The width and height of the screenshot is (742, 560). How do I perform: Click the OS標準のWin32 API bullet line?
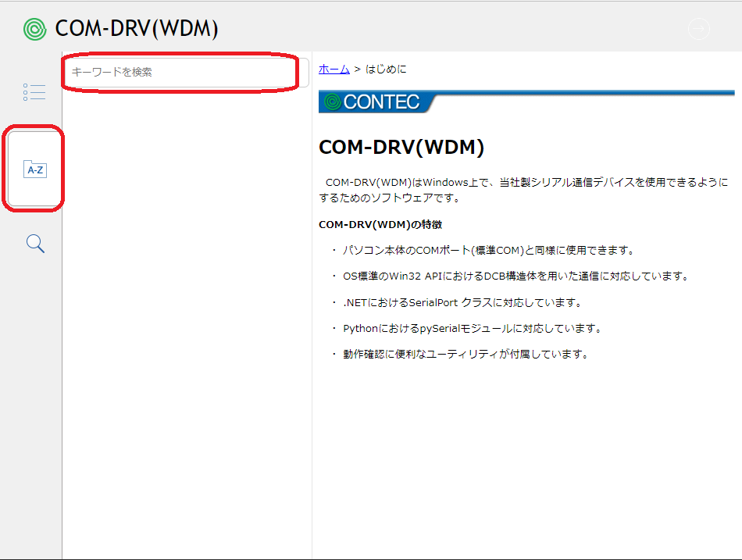click(515, 276)
